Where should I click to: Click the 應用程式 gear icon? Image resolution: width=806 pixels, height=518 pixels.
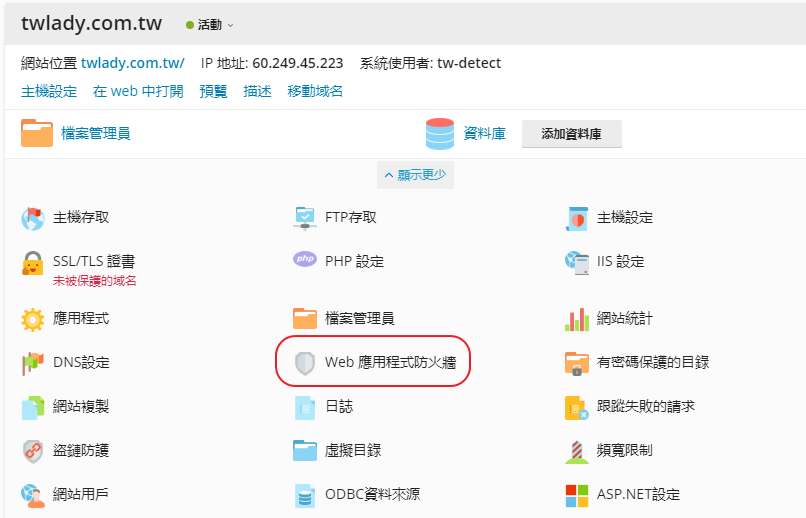click(x=32, y=320)
